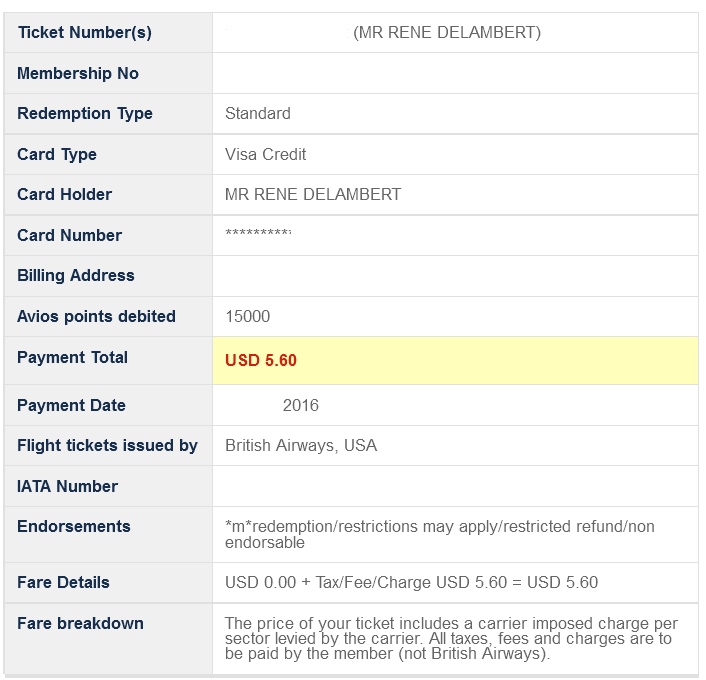The image size is (706, 680).
Task: Select the Avios points debited label
Action: tap(96, 317)
